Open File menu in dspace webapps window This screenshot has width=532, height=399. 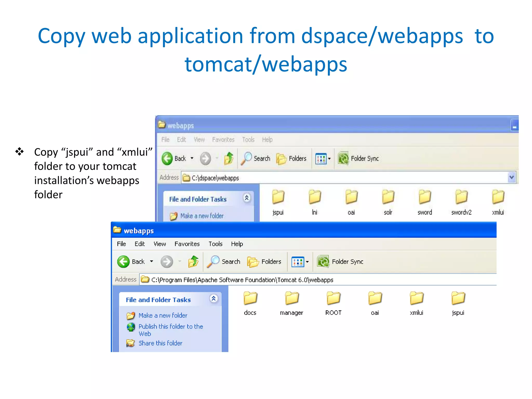[165, 140]
